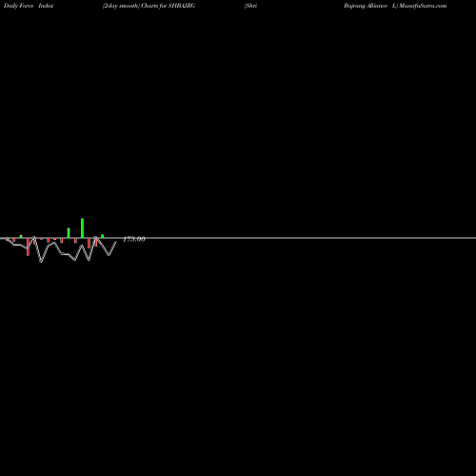Viewport: 476px width, 476px height.
Task: Click the tallest green force index bar
Action: (82, 228)
